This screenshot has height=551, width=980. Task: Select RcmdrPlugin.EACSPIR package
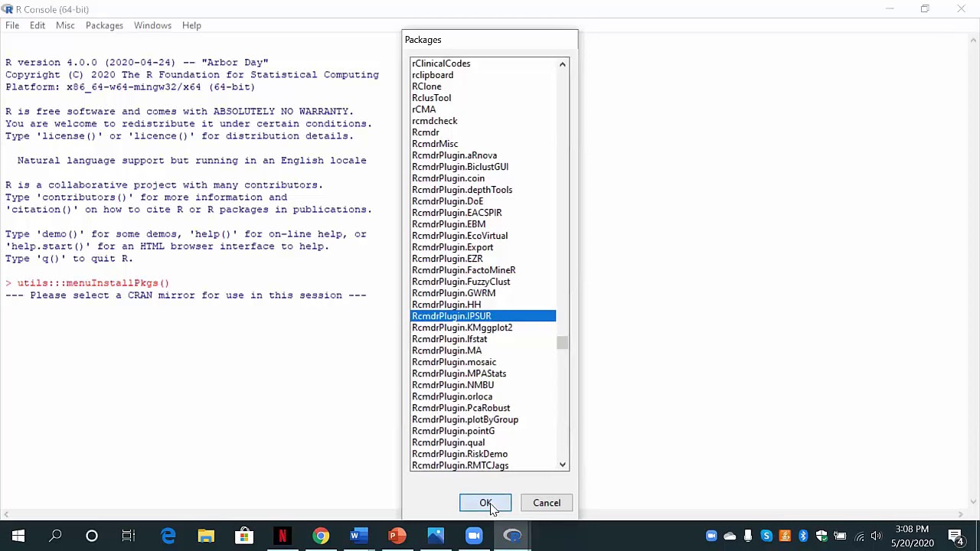tap(483, 213)
